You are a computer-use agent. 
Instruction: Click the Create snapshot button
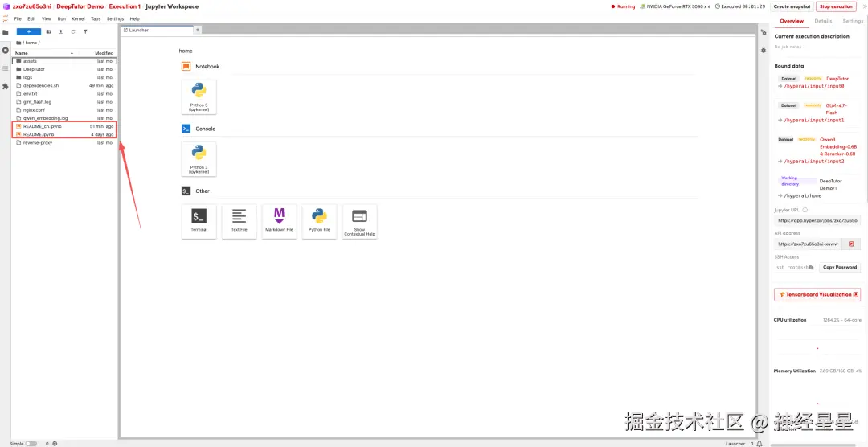pyautogui.click(x=792, y=6)
